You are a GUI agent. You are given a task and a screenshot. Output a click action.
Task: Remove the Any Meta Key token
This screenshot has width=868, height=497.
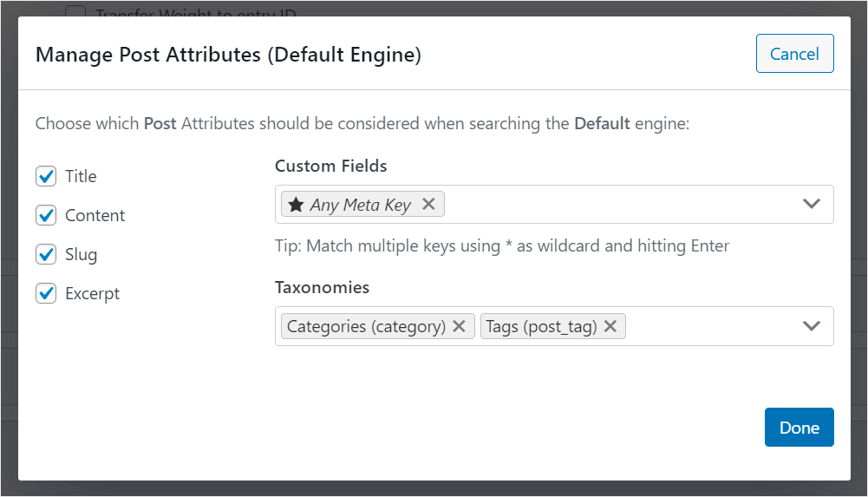pyautogui.click(x=427, y=204)
